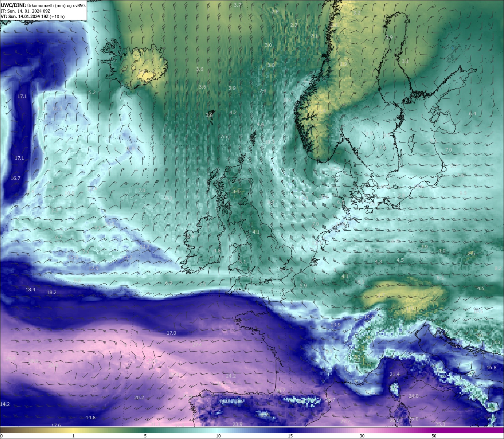Click the 2.7 value on the map
The image size is (504, 439).
294,25
